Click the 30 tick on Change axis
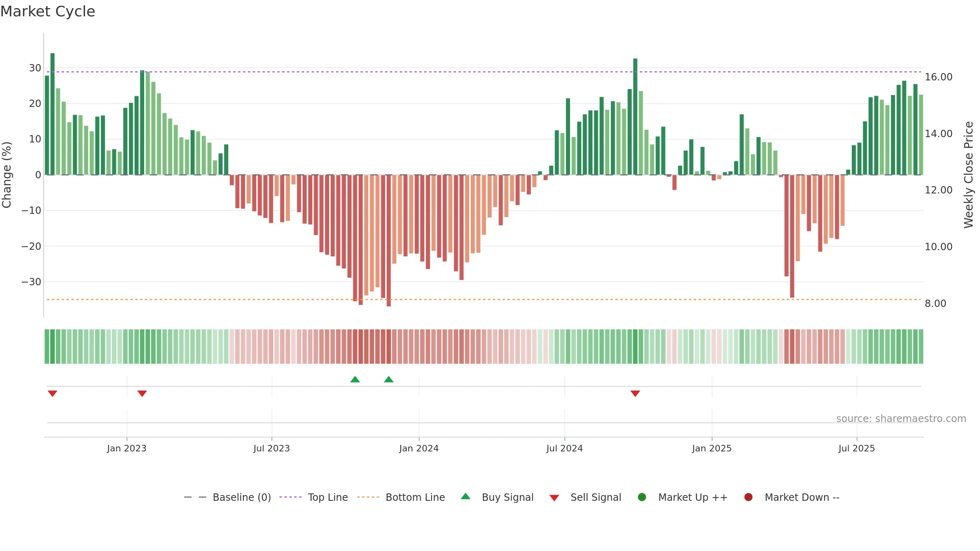 [x=35, y=68]
